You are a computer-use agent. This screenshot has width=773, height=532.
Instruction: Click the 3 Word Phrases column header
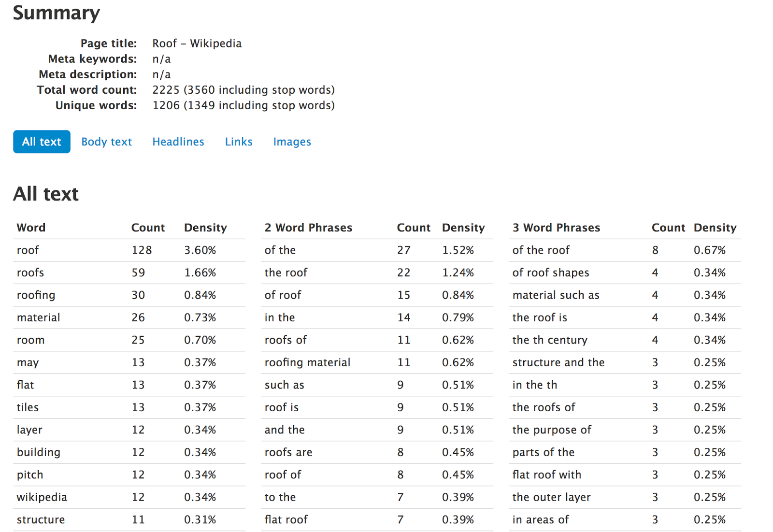(x=556, y=228)
